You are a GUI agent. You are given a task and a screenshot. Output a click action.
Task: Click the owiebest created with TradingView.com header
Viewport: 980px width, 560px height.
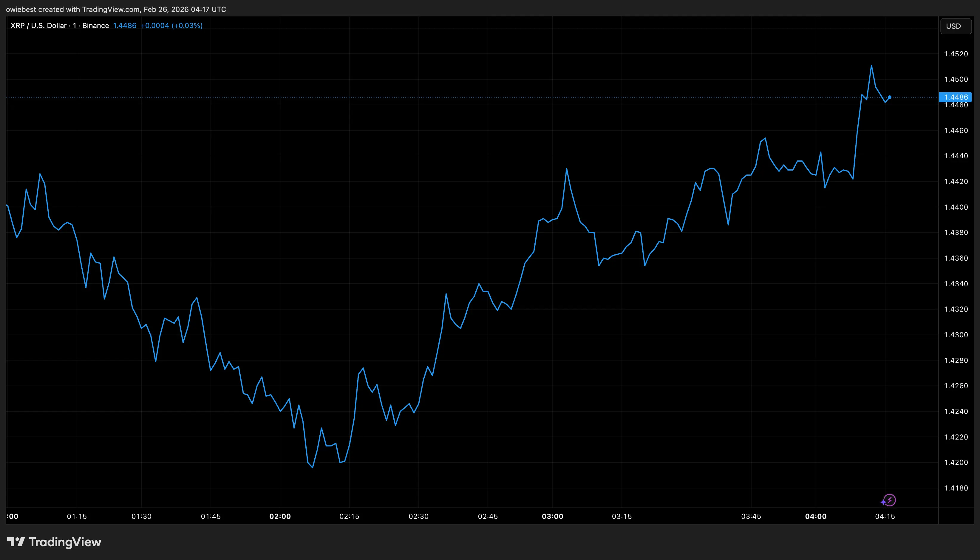point(116,9)
